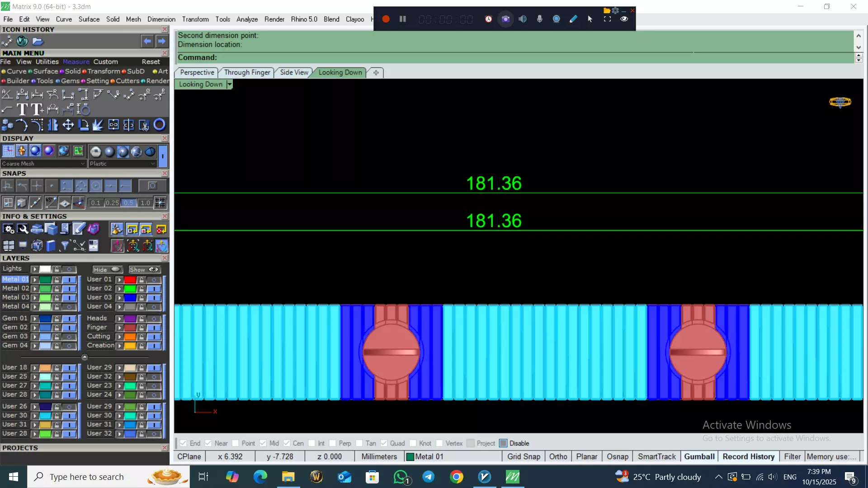The width and height of the screenshot is (868, 488).
Task: Select the Angle dimension tool
Action: 7,94
